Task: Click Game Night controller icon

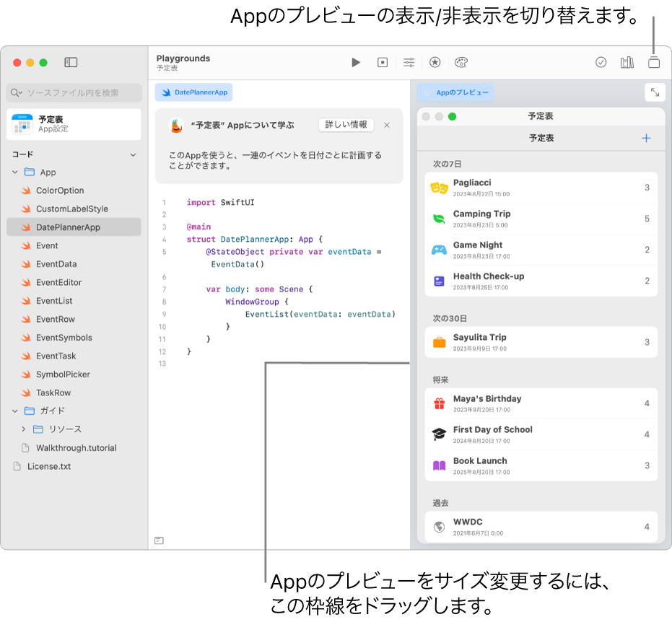Action: (x=440, y=250)
